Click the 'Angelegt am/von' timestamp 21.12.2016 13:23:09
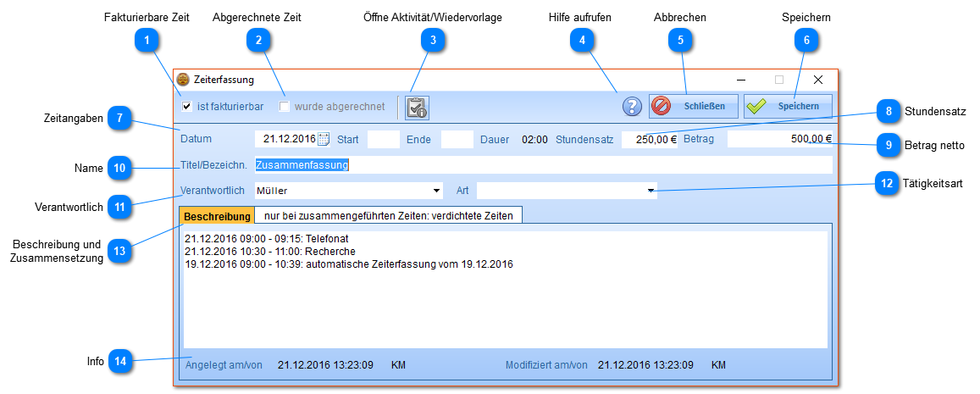Image resolution: width=980 pixels, height=394 pixels. point(325,364)
